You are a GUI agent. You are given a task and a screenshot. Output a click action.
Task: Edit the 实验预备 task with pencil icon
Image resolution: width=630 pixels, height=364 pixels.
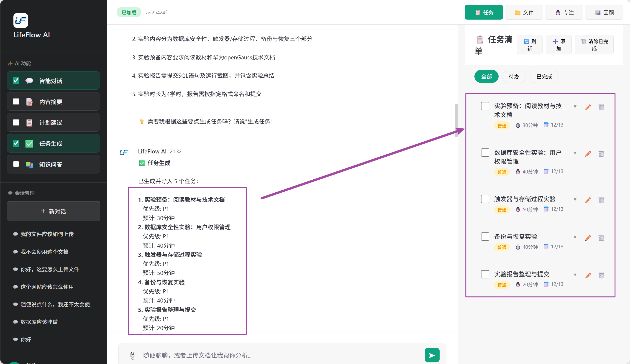(588, 107)
